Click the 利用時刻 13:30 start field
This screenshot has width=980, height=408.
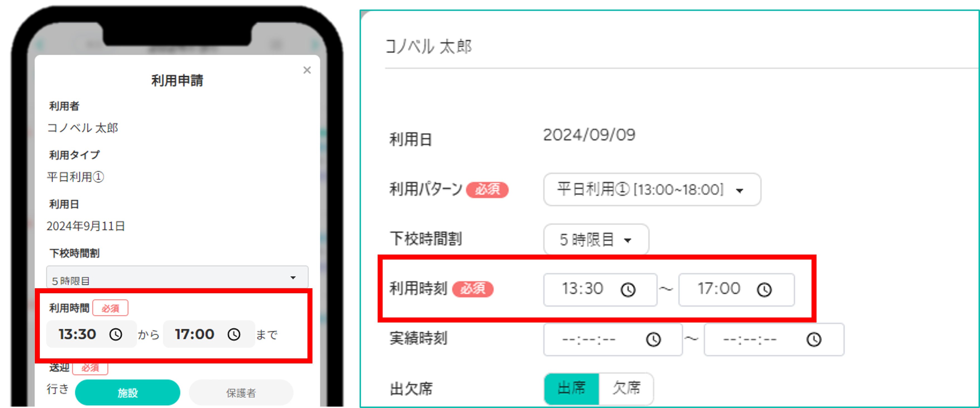(x=600, y=290)
